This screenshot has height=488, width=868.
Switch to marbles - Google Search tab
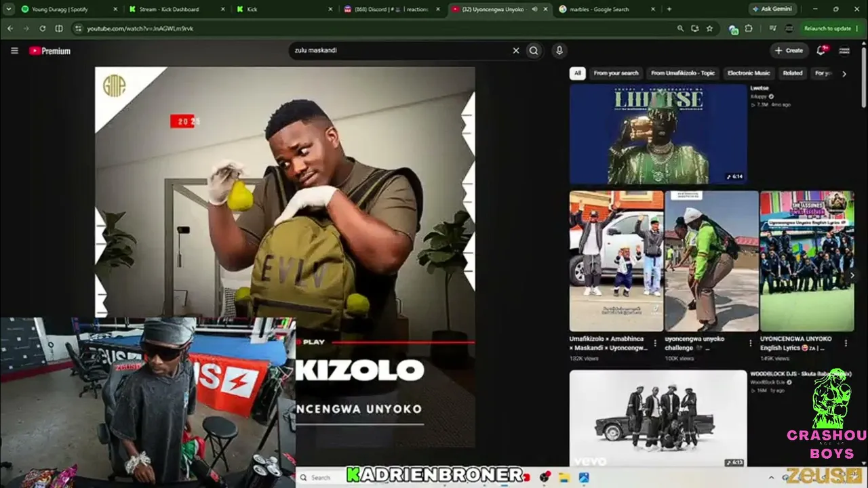coord(606,9)
